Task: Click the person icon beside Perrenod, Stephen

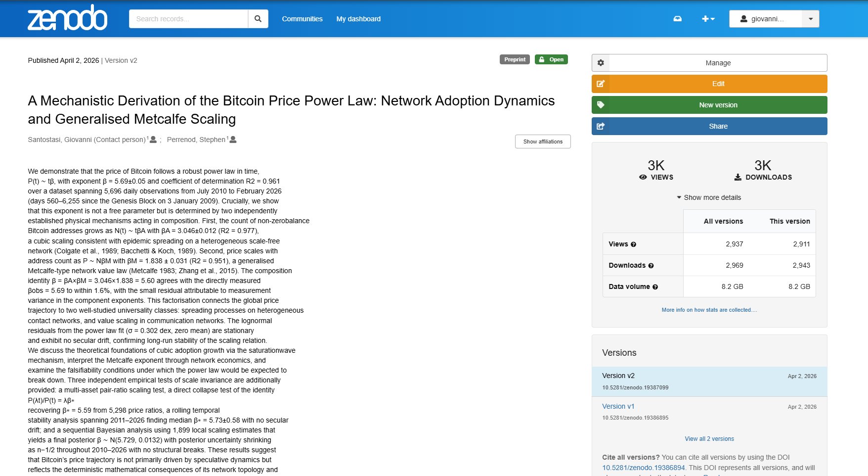Action: tap(233, 140)
